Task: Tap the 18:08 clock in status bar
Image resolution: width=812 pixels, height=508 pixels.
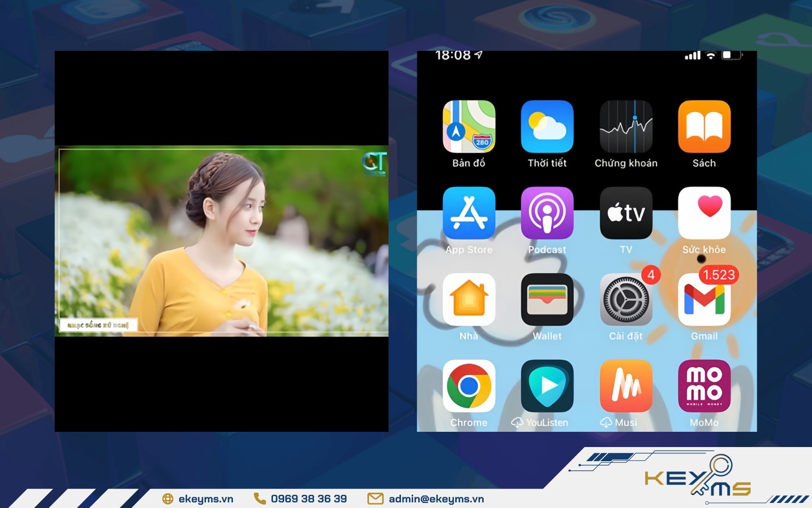Action: [x=453, y=55]
